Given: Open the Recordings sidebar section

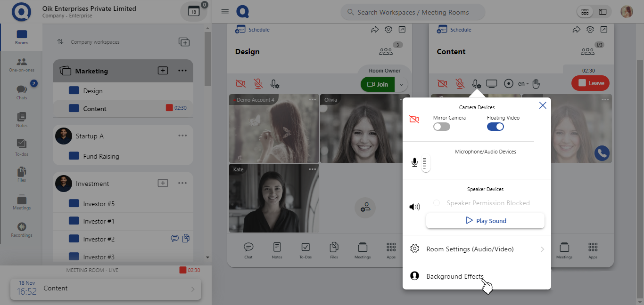Looking at the screenshot, I should [22, 230].
